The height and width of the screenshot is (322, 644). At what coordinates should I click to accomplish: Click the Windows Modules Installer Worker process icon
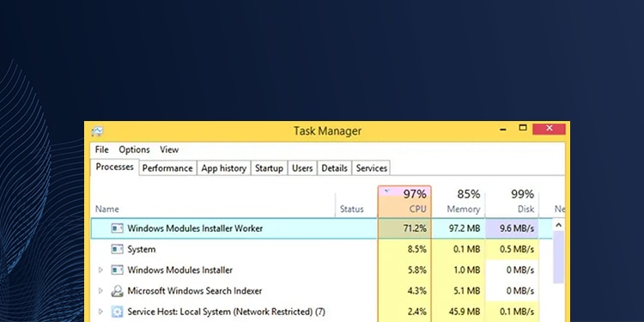tap(117, 228)
